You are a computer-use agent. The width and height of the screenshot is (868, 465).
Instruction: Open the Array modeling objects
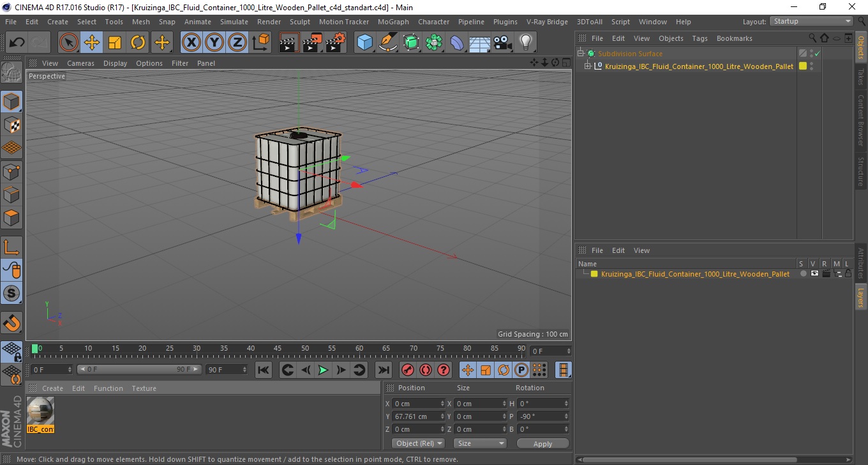[434, 43]
